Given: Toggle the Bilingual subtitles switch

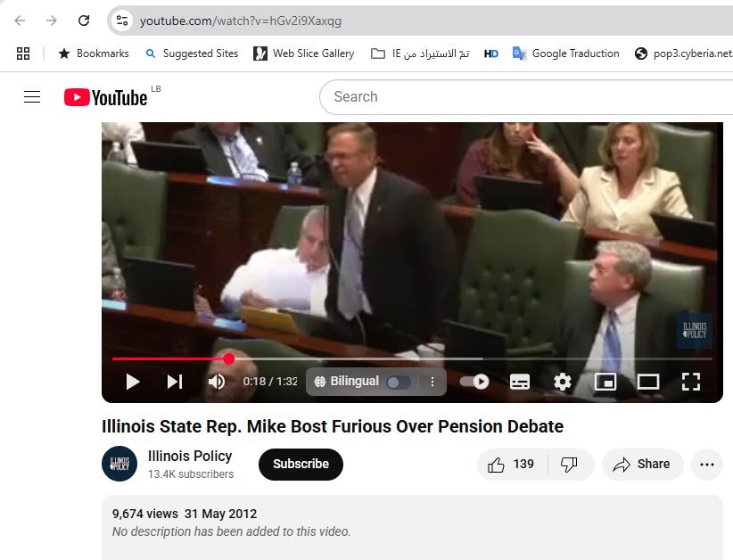Looking at the screenshot, I should point(399,383).
